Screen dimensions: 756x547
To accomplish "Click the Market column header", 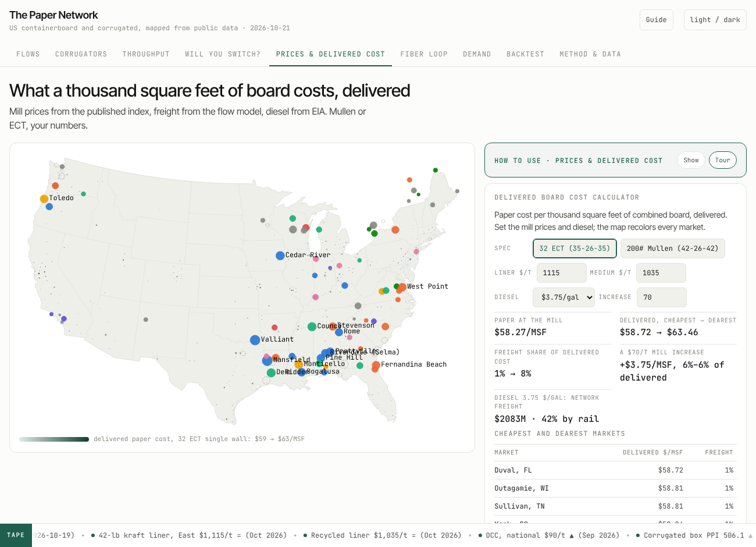I will pyautogui.click(x=506, y=452).
